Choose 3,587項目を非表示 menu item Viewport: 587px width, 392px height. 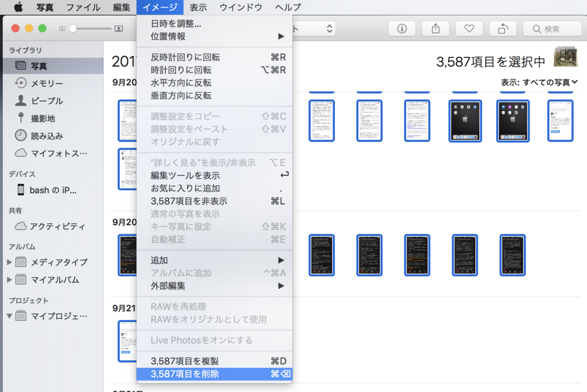(214, 201)
